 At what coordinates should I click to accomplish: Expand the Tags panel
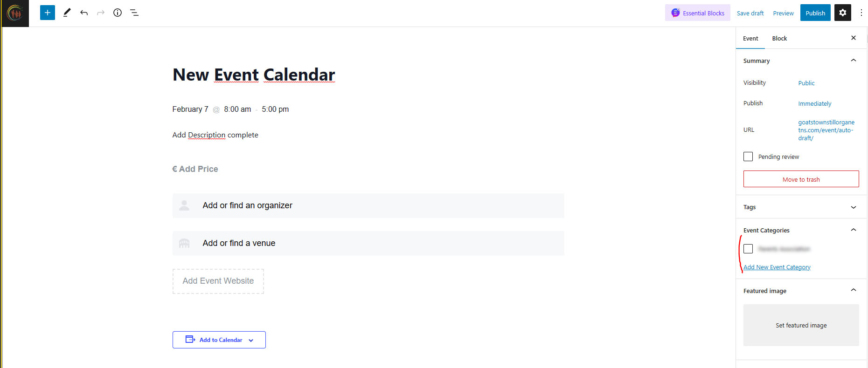(853, 207)
